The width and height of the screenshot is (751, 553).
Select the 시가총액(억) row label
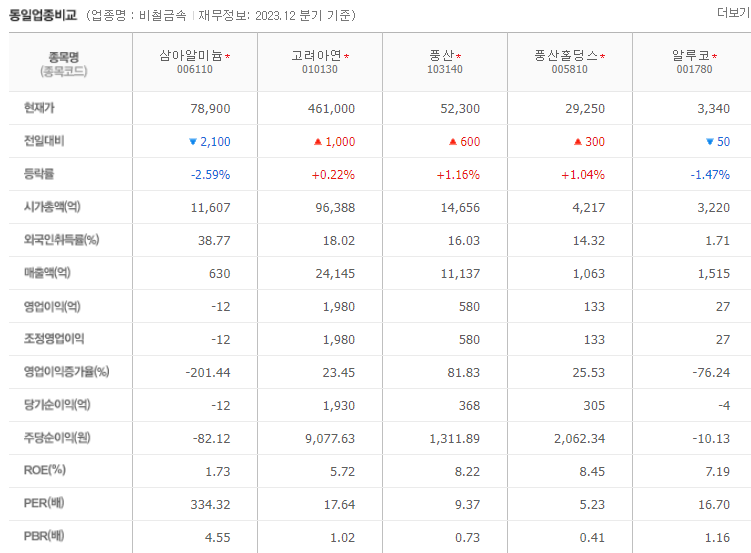52,207
